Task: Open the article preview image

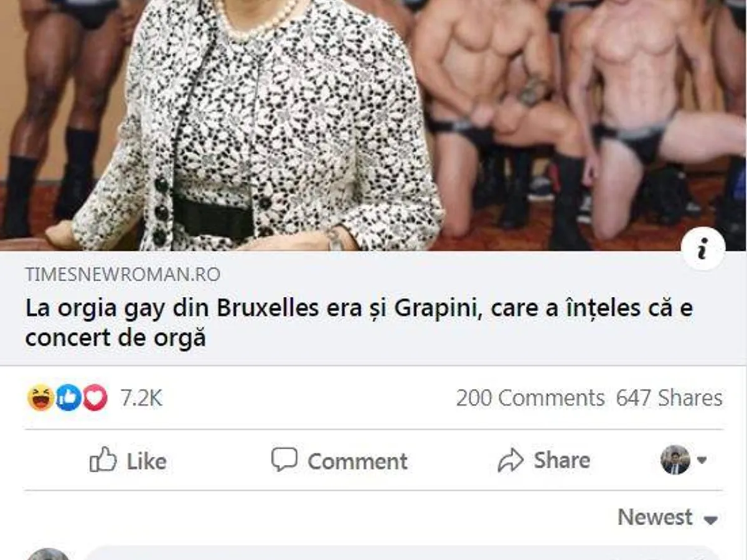Action: 374,125
